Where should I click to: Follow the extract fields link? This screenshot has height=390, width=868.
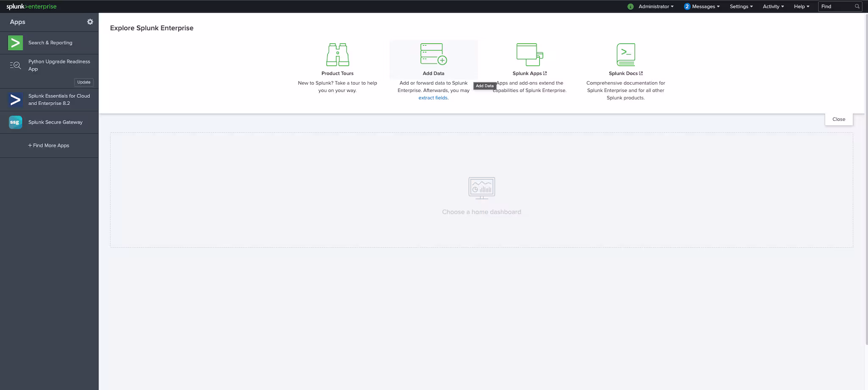(433, 98)
